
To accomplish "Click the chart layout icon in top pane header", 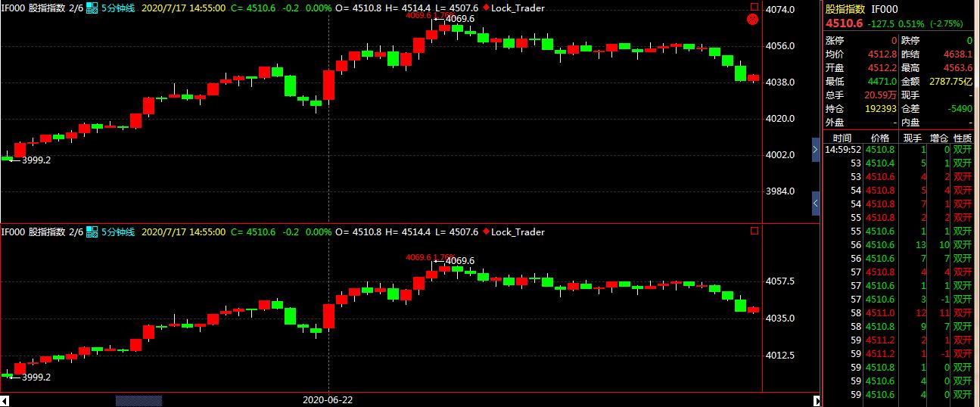I will tap(92, 8).
